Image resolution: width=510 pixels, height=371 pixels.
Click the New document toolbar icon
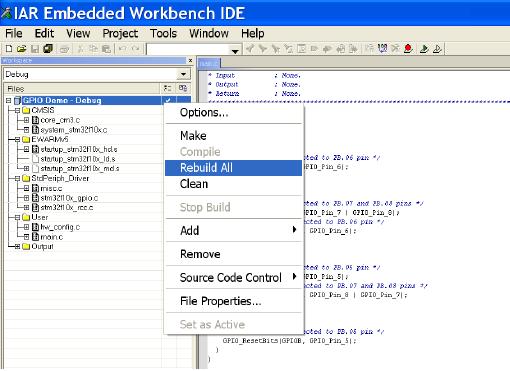(9, 49)
